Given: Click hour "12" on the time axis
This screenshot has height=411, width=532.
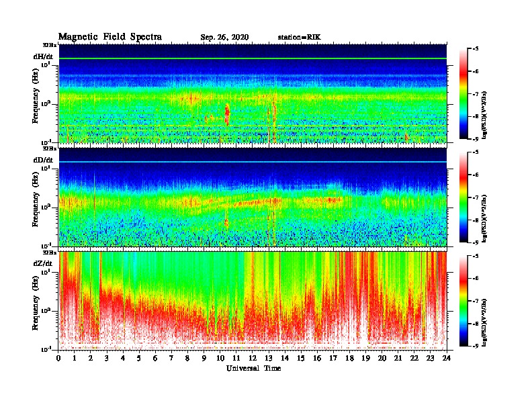Looking at the screenshot, I should click(x=253, y=359).
